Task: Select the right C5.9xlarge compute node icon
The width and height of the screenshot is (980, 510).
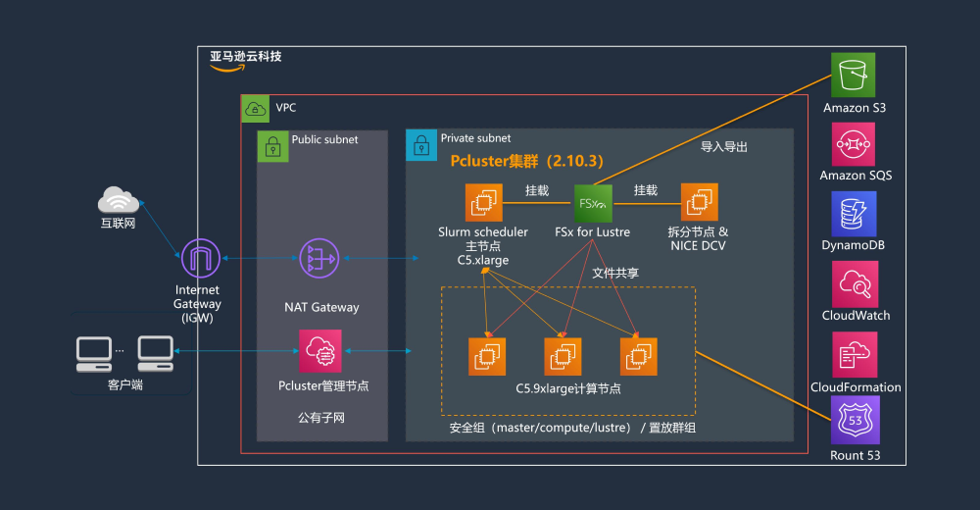Action: (x=638, y=357)
